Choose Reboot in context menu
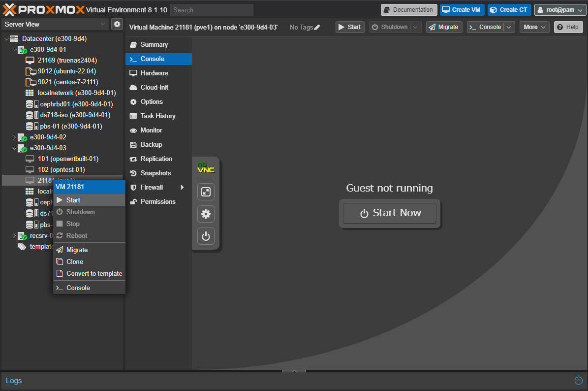The width and height of the screenshot is (588, 391). [x=89, y=236]
